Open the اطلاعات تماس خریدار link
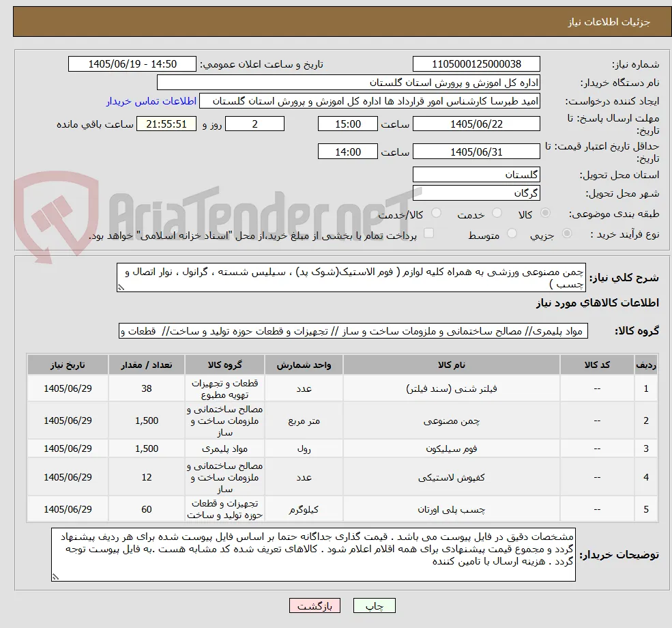The height and width of the screenshot is (628, 672). coord(151,101)
